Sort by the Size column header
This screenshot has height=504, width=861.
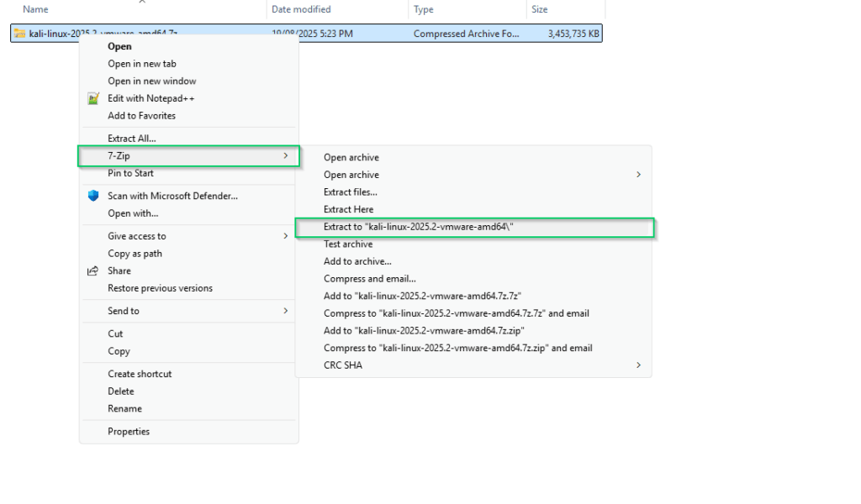pos(539,9)
